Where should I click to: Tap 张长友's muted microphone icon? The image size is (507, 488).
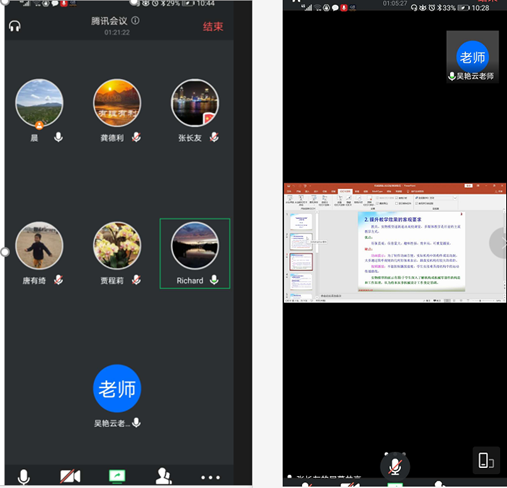(x=214, y=137)
